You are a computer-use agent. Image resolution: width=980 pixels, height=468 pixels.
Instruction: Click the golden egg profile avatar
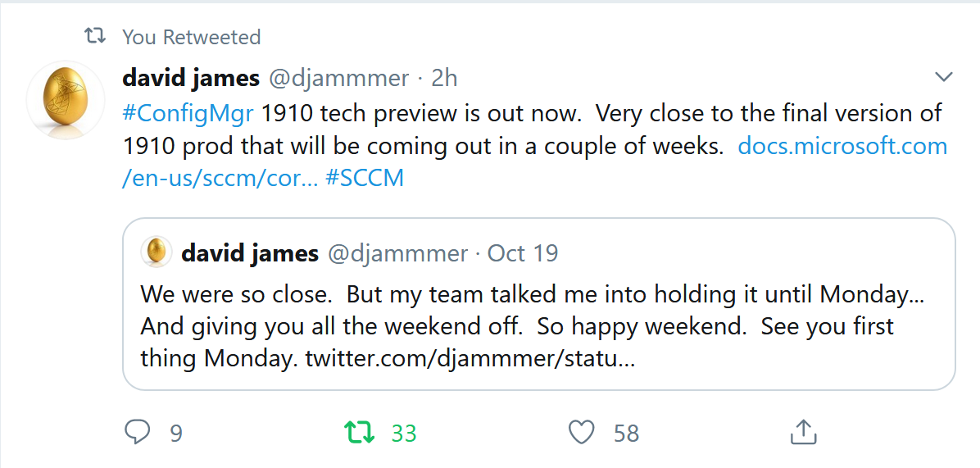[66, 100]
